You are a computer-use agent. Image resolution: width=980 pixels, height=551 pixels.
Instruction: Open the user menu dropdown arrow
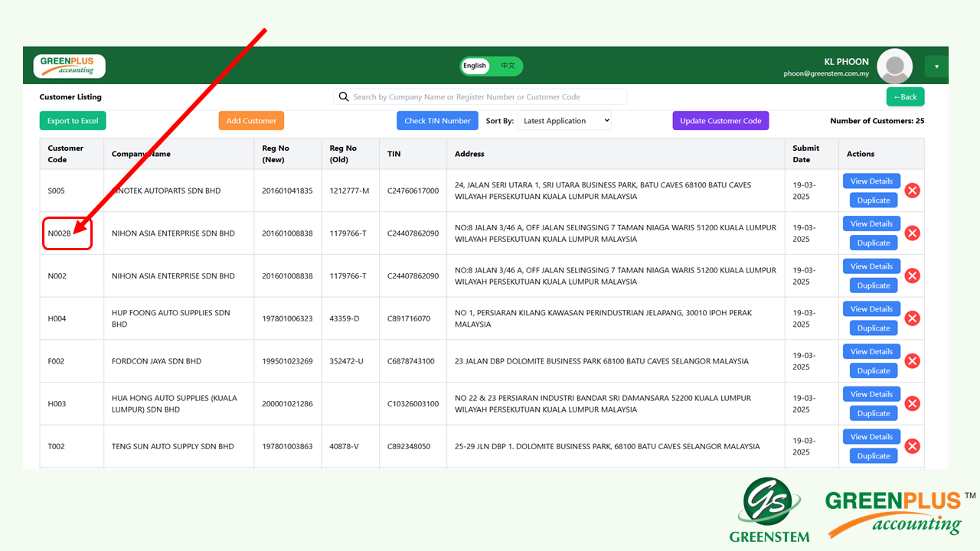(936, 67)
